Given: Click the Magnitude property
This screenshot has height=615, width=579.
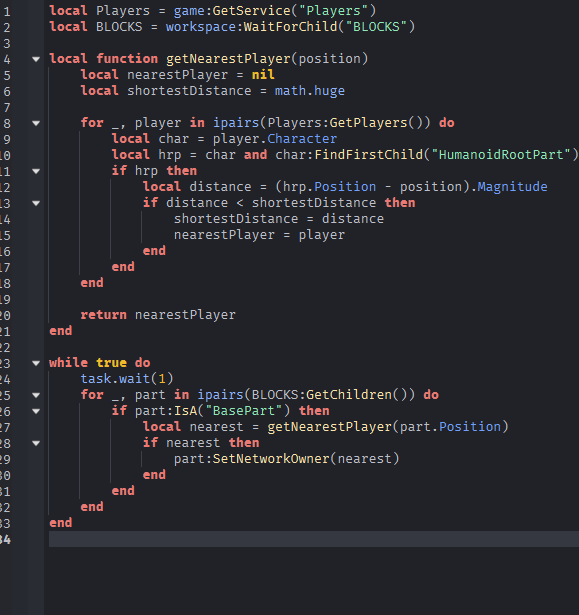Looking at the screenshot, I should (512, 187).
